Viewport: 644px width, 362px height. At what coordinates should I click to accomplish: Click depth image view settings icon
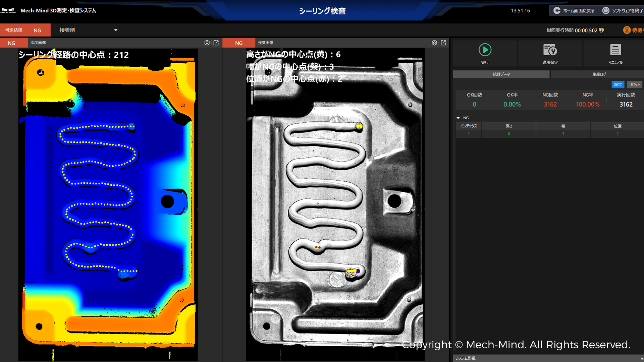[207, 43]
